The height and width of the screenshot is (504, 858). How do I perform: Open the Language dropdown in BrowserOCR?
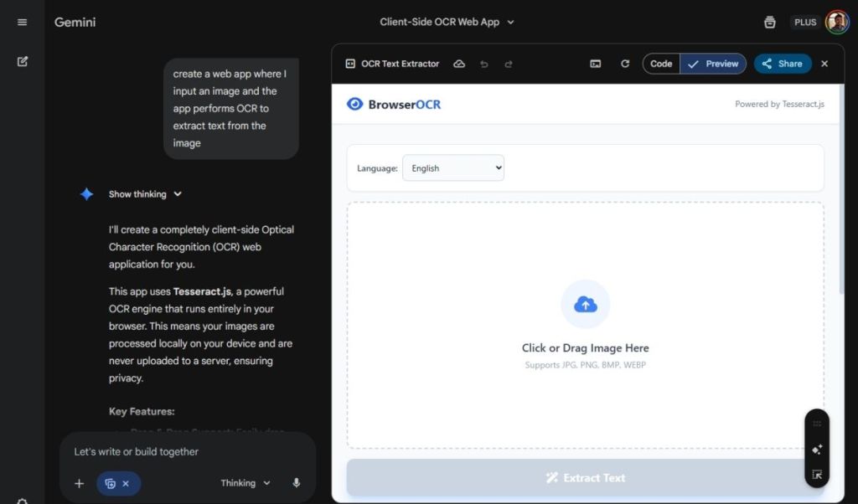coord(453,167)
